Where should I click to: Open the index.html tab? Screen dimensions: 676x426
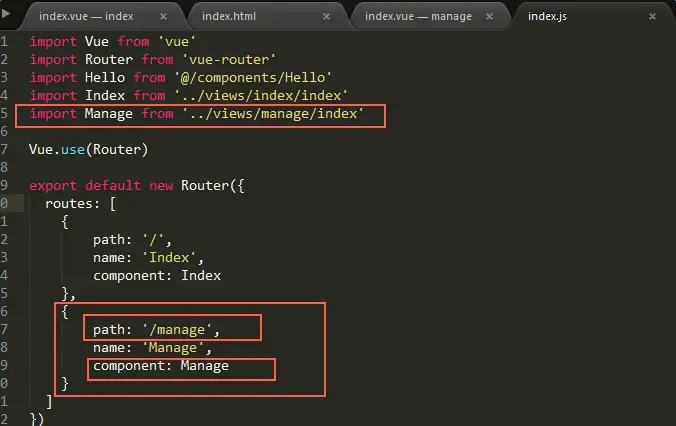pyautogui.click(x=229, y=16)
